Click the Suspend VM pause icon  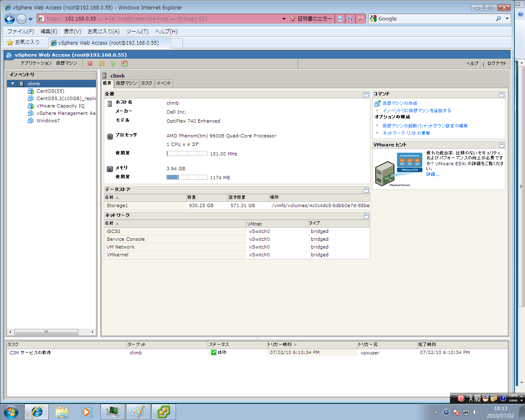(102, 64)
